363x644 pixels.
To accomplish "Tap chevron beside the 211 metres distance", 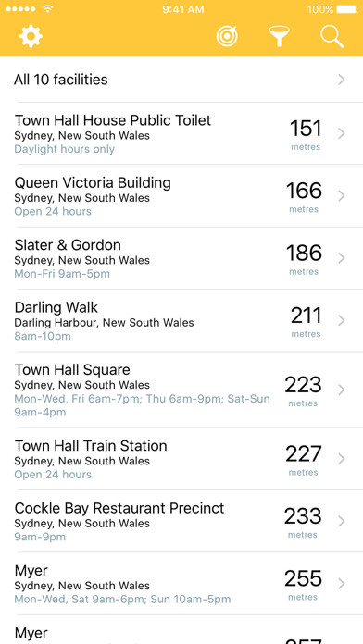I will point(341,321).
